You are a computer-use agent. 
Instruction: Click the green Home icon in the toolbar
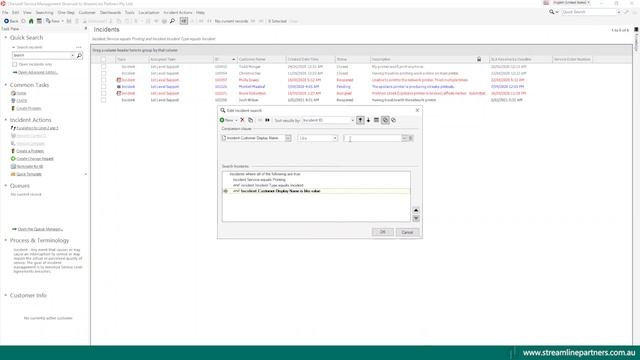(x=31, y=21)
